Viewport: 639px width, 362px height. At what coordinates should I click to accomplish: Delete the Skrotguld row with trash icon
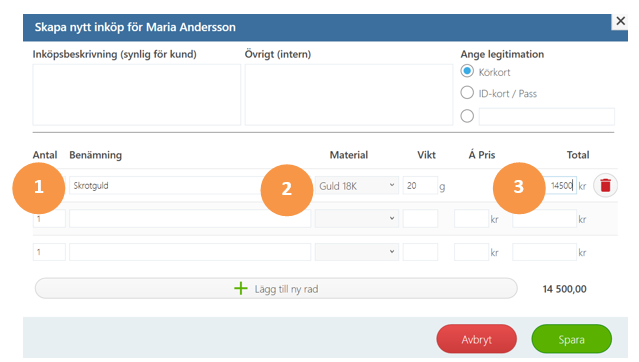coord(605,185)
